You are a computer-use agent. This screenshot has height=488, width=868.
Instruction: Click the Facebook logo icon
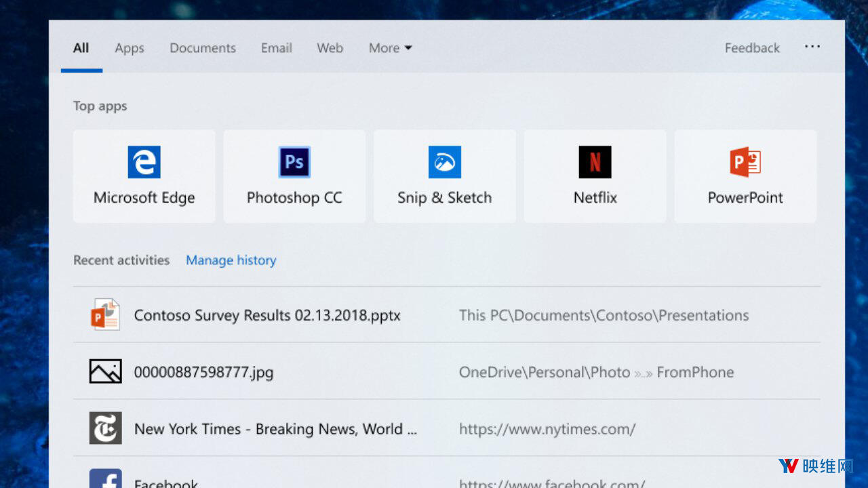click(x=105, y=479)
